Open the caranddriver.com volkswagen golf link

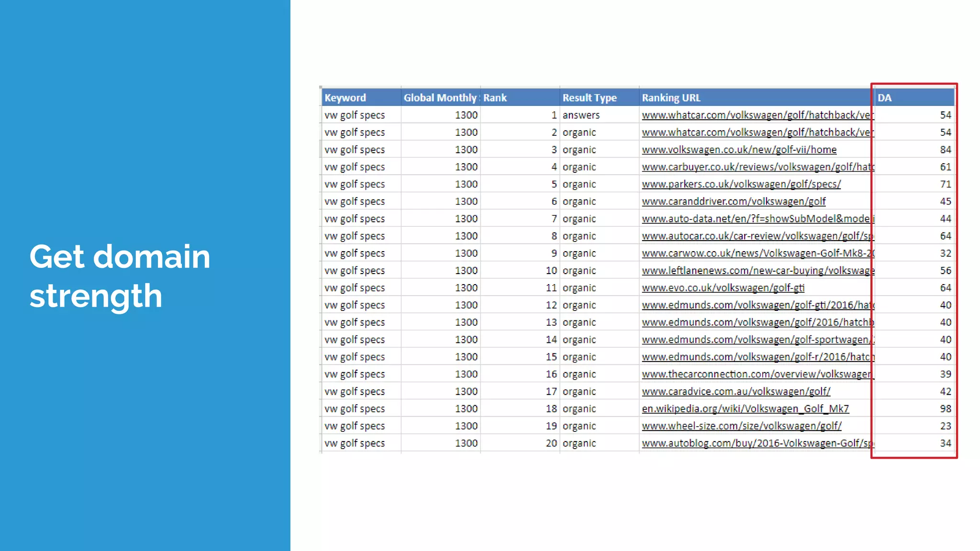pos(734,201)
